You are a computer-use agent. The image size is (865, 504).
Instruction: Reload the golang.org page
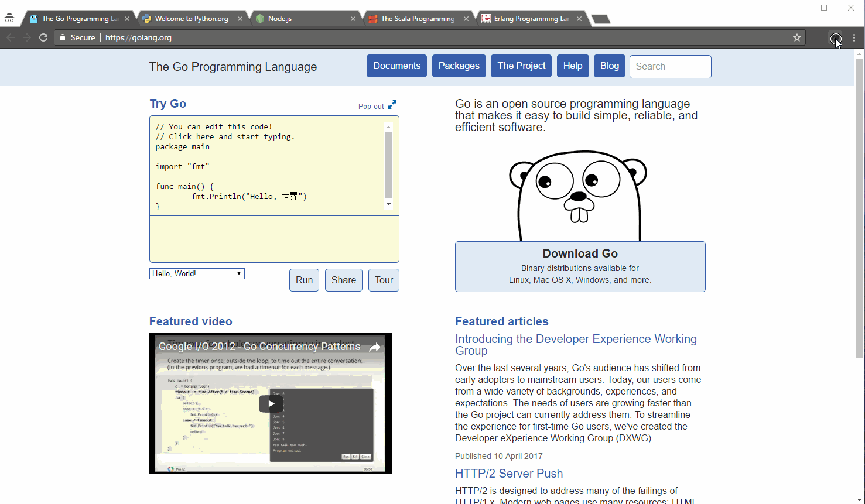(x=43, y=37)
